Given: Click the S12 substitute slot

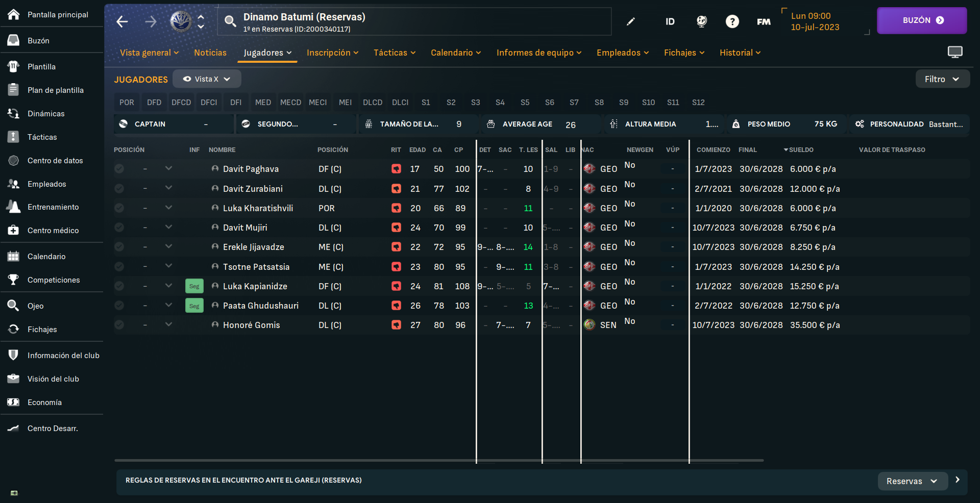Looking at the screenshot, I should click(x=698, y=102).
